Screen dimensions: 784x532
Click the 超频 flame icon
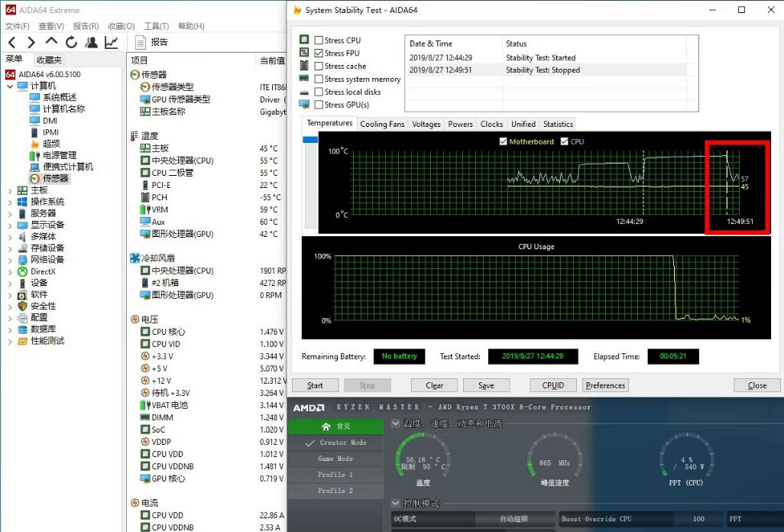34,144
